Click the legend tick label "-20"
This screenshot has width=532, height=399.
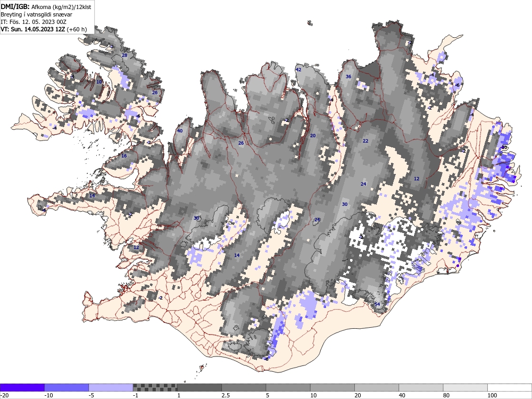4,395
